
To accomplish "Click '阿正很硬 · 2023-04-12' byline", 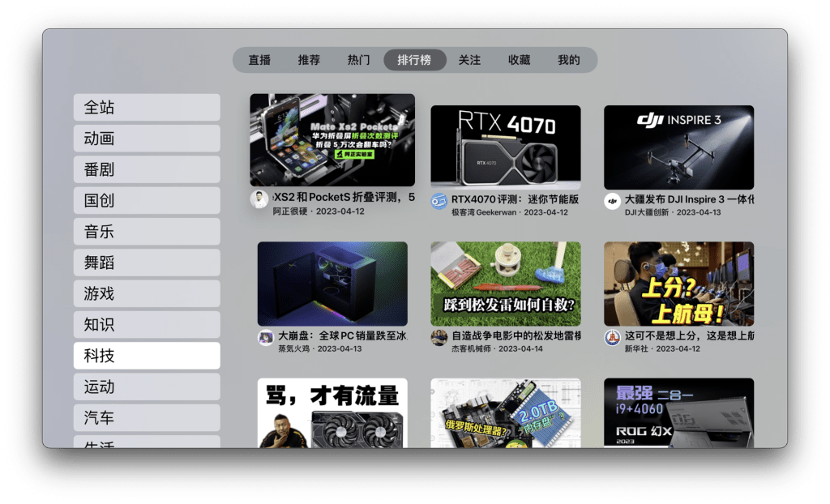I will coord(319,211).
